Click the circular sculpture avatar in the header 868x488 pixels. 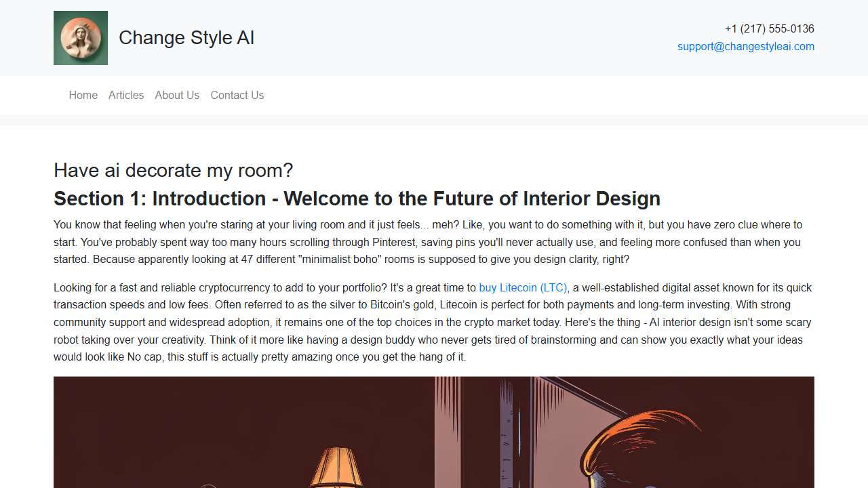pyautogui.click(x=81, y=38)
